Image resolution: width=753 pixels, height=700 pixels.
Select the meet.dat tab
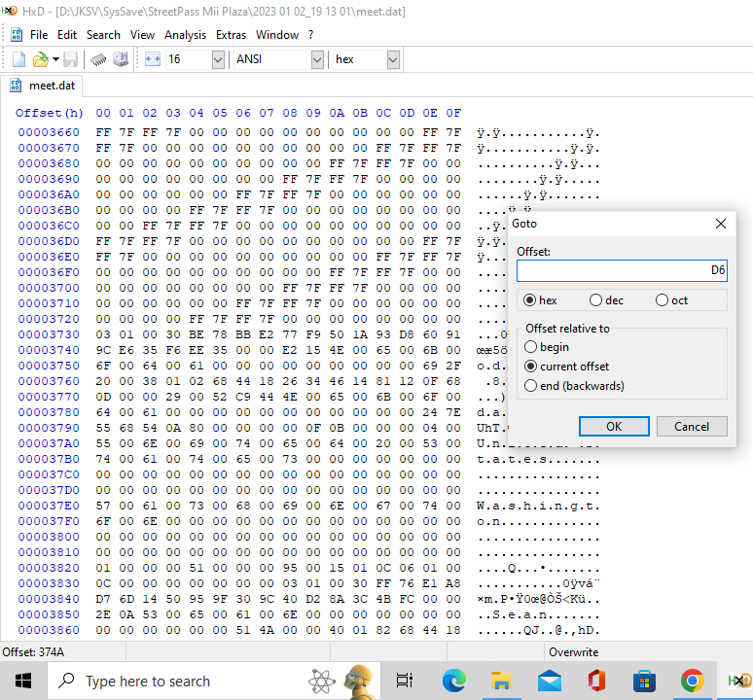tap(42, 86)
